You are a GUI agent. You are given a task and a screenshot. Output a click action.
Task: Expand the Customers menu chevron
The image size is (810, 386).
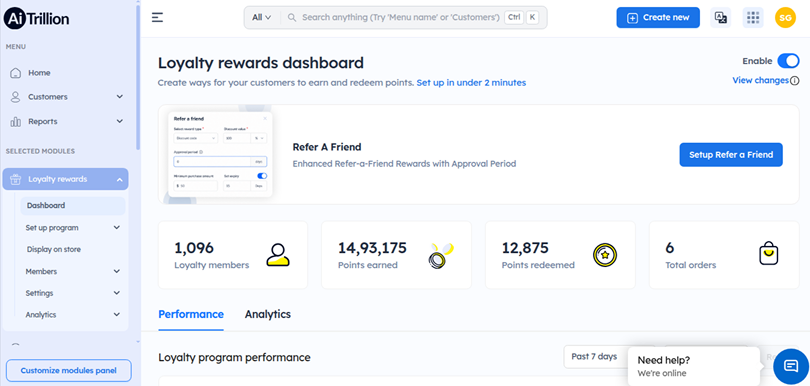pos(120,97)
